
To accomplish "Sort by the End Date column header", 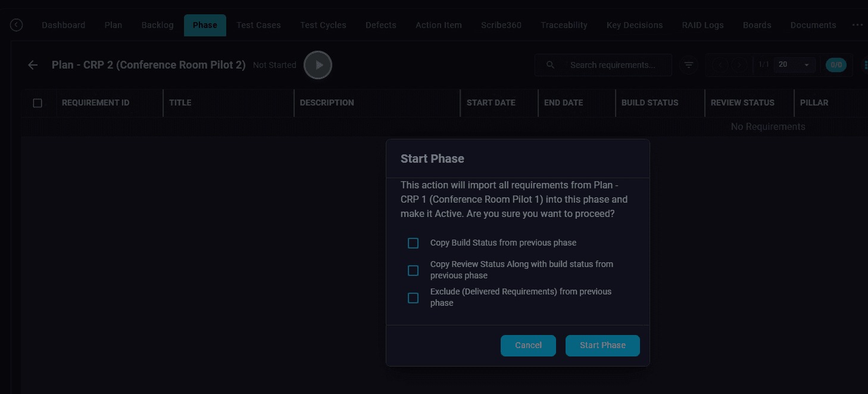I will click(x=563, y=103).
